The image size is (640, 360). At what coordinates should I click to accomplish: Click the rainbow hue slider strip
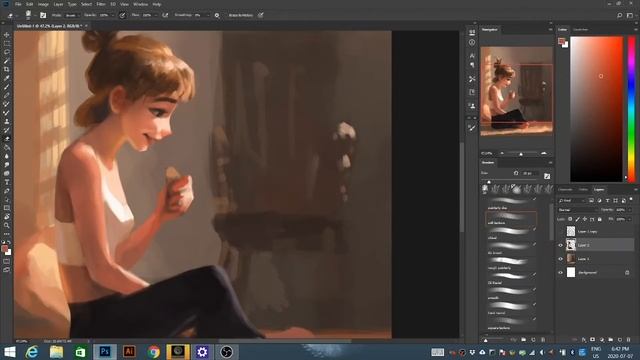(x=631, y=109)
